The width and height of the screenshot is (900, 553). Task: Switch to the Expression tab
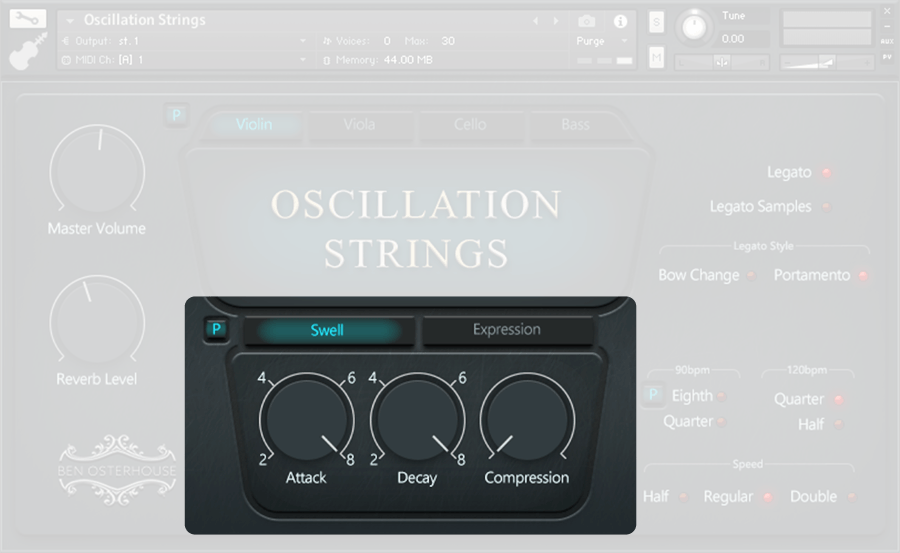tap(507, 330)
